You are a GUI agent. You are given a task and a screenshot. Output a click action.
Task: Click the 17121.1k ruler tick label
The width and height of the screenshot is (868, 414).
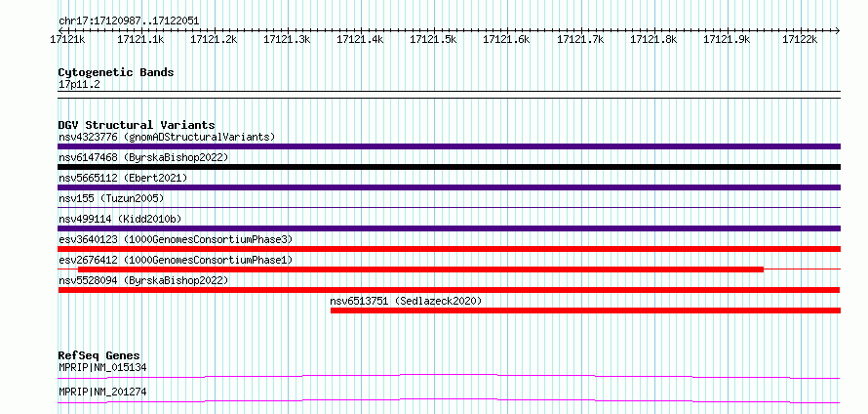pos(140,39)
